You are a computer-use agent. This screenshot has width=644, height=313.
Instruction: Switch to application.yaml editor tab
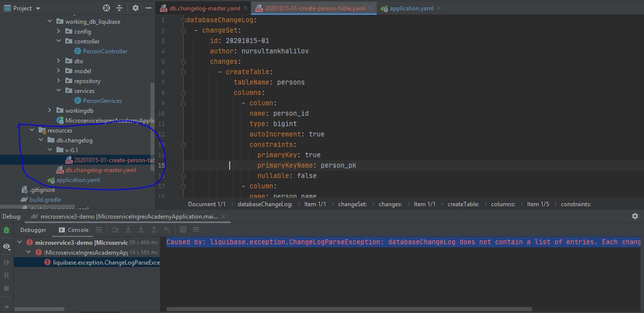[x=411, y=8]
